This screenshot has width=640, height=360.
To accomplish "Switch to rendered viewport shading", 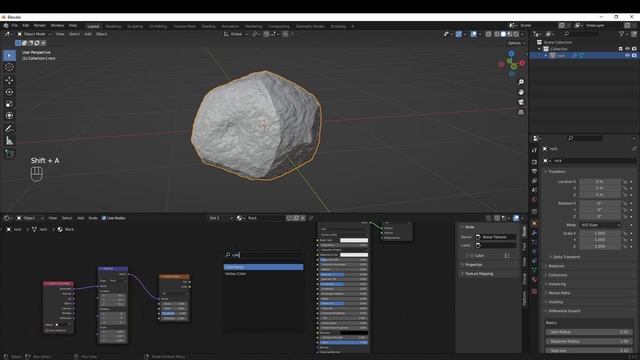I will pyautogui.click(x=516, y=34).
